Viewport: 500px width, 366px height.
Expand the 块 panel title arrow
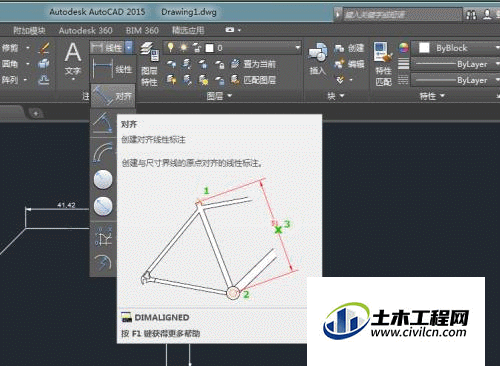coord(342,96)
